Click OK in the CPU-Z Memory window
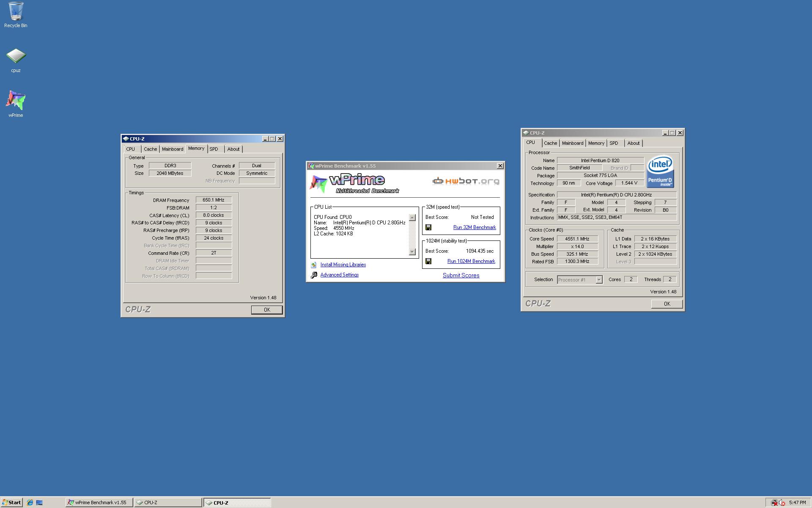The width and height of the screenshot is (812, 508). 267,310
